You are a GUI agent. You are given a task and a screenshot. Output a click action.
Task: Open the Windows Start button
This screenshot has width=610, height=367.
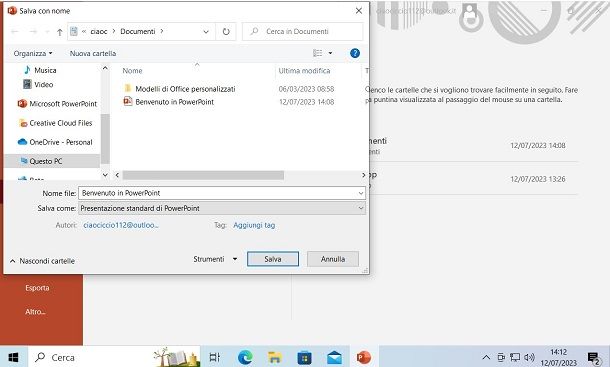[x=13, y=357]
